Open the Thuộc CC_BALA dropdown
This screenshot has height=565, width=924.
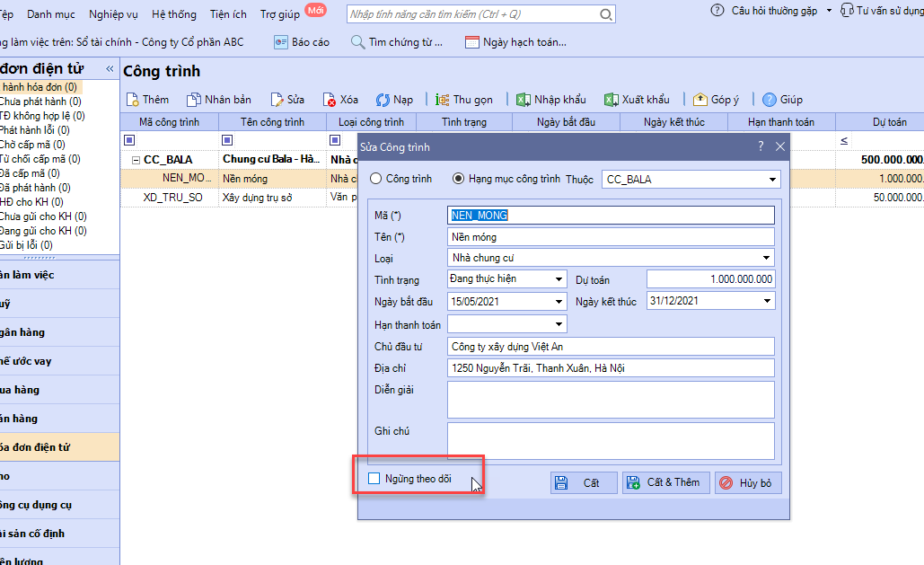click(x=772, y=180)
